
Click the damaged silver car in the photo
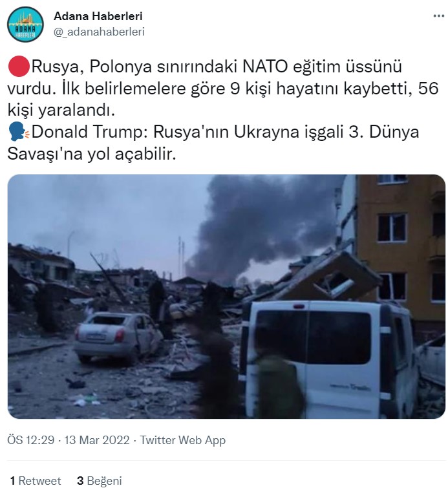(118, 337)
